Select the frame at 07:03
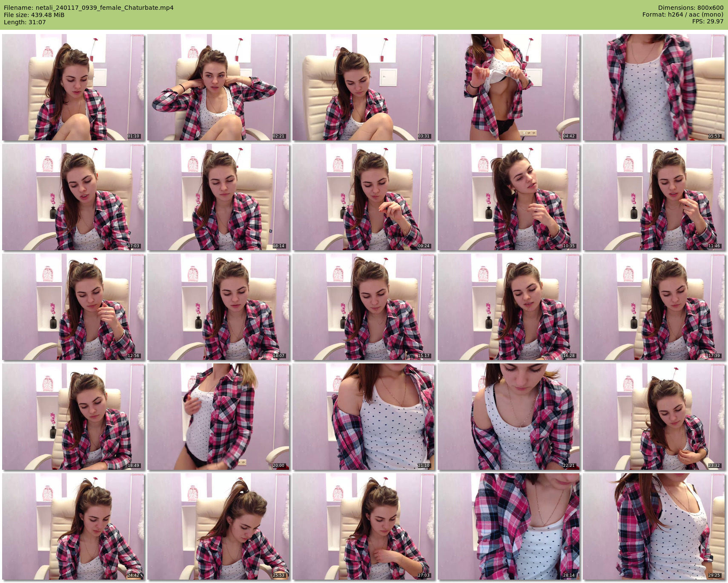This screenshot has height=583, width=728. pyautogui.click(x=73, y=197)
